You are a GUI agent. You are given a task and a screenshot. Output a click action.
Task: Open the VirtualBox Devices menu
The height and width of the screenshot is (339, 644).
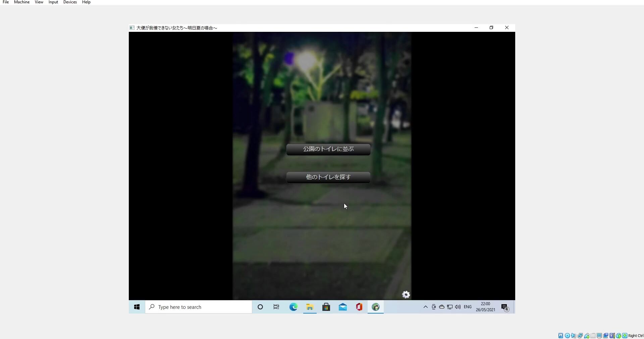pos(70,2)
